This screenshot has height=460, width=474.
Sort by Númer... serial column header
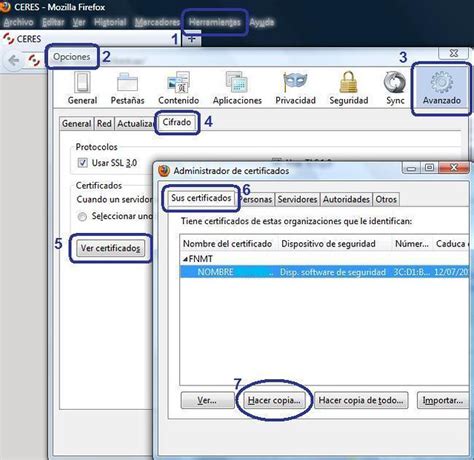pos(412,244)
